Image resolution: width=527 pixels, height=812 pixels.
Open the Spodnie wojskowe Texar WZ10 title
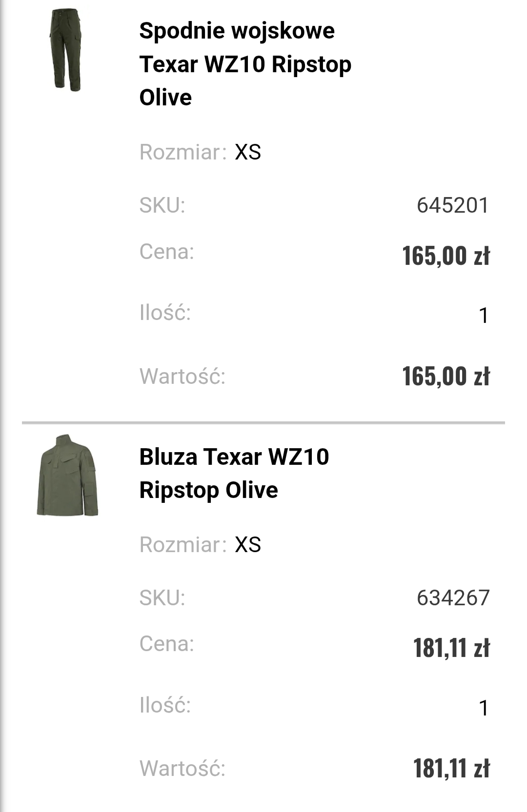[x=245, y=64]
